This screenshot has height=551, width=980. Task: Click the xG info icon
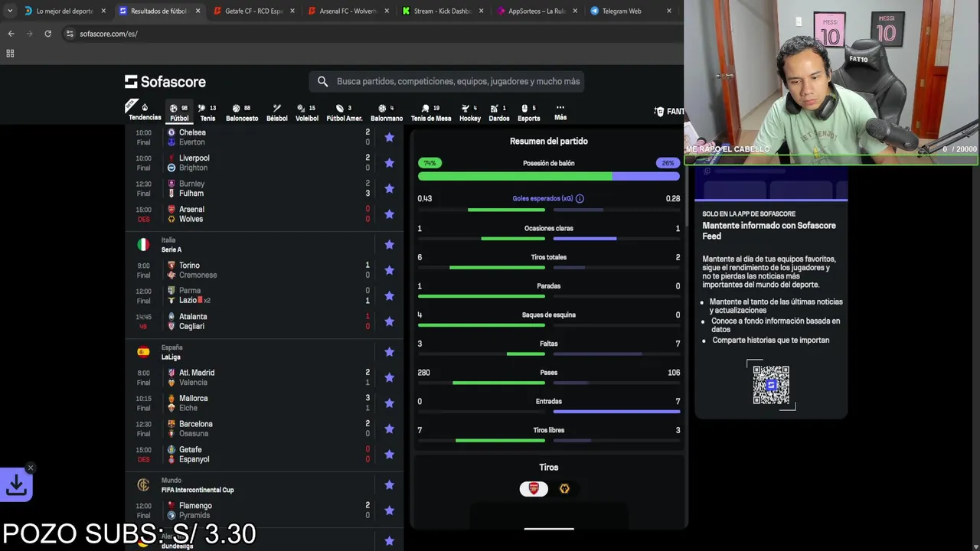[580, 198]
